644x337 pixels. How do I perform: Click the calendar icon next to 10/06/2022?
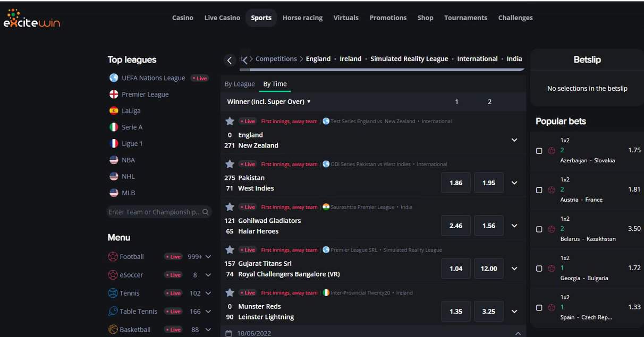tap(228, 333)
